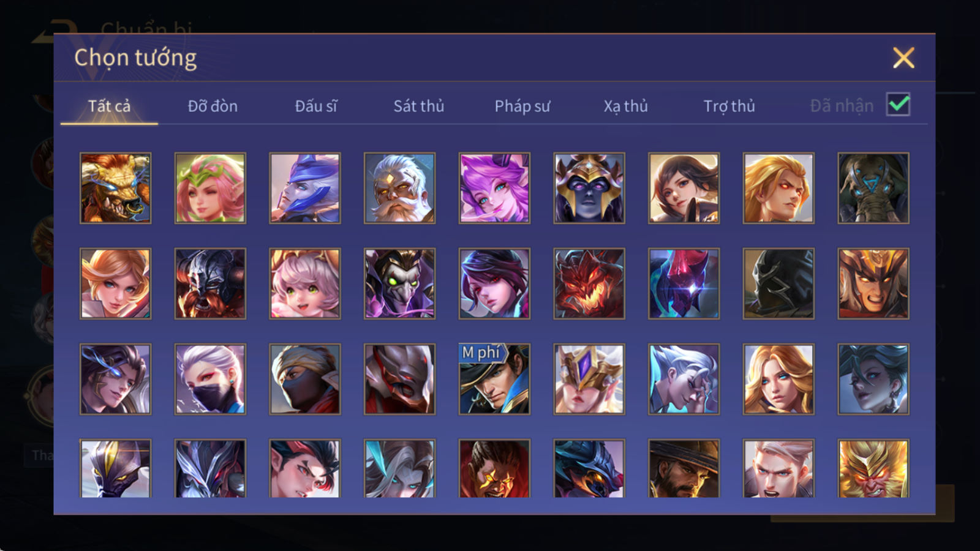The height and width of the screenshot is (551, 980).
Task: Switch to the Đỡ đòn tab
Action: pyautogui.click(x=213, y=106)
